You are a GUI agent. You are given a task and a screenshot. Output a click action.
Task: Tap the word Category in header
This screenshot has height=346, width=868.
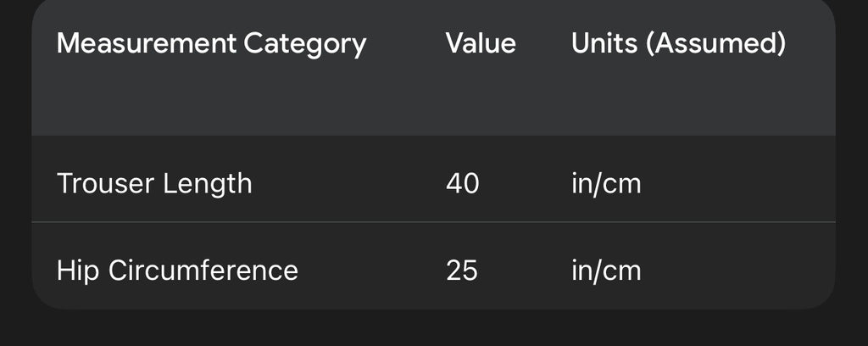[x=305, y=43]
